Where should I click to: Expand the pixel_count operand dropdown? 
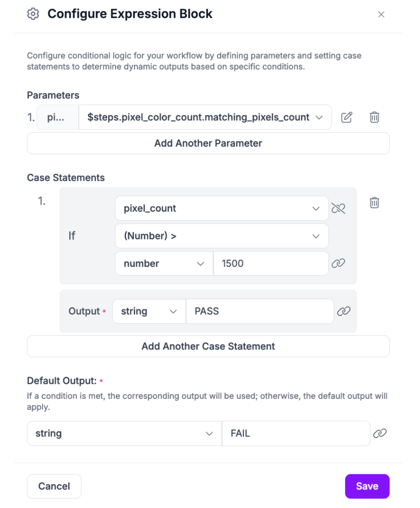pyautogui.click(x=221, y=208)
